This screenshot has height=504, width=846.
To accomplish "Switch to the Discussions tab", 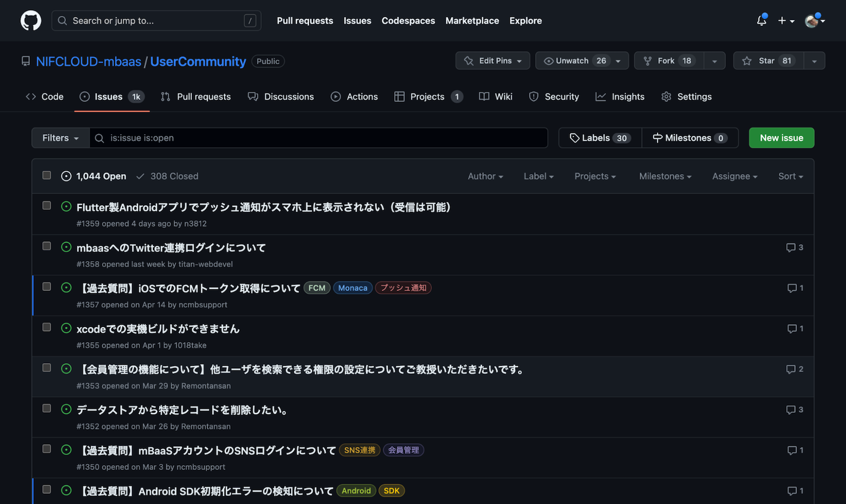I will coord(281,97).
